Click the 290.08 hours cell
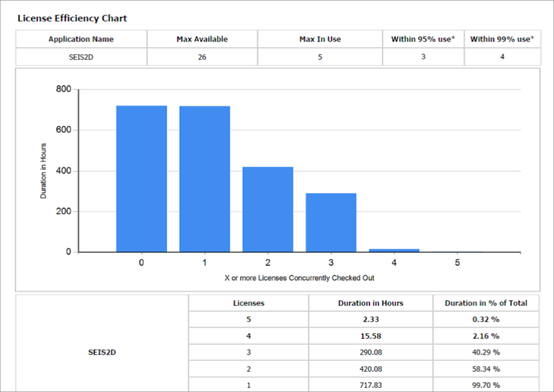554x392 pixels. [371, 352]
